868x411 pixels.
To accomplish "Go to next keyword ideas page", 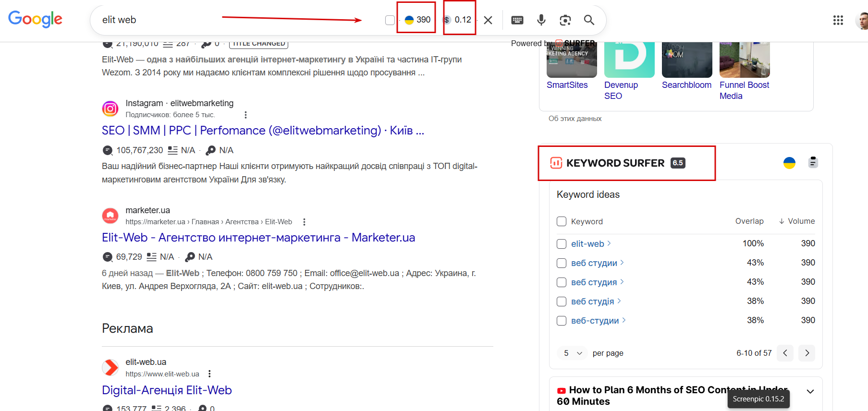I will (807, 353).
